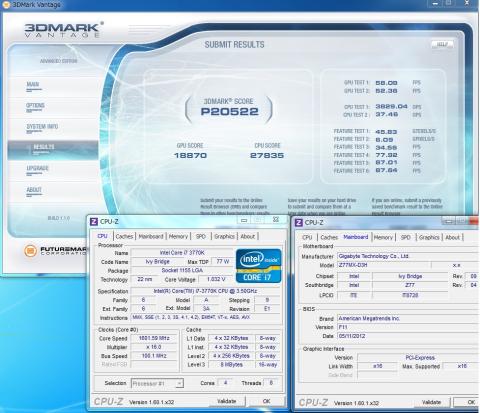Switch to SPD tab in right CPU-Z window
Screen dimensions: 480x413
pos(405,237)
